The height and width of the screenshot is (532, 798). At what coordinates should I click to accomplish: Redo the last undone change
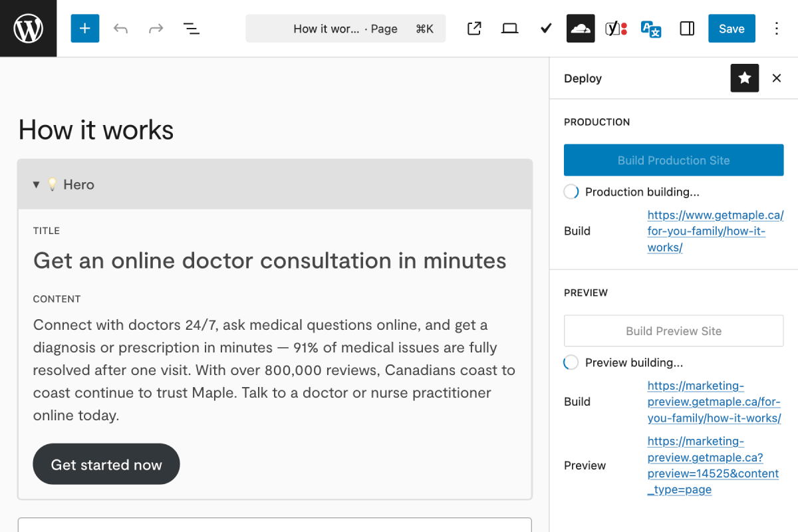156,29
